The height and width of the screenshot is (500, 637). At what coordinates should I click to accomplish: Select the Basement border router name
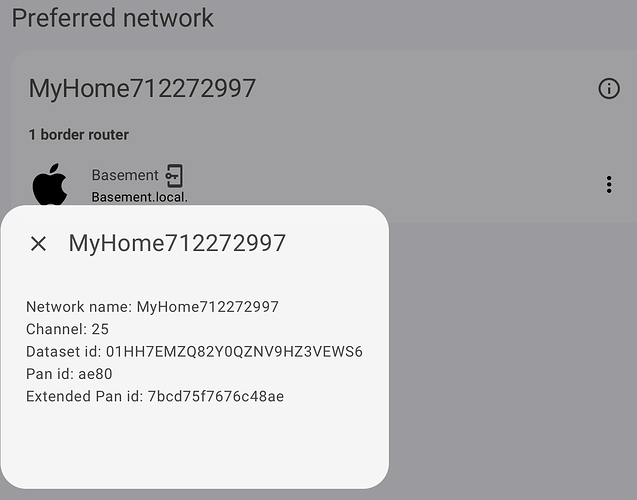pos(125,175)
